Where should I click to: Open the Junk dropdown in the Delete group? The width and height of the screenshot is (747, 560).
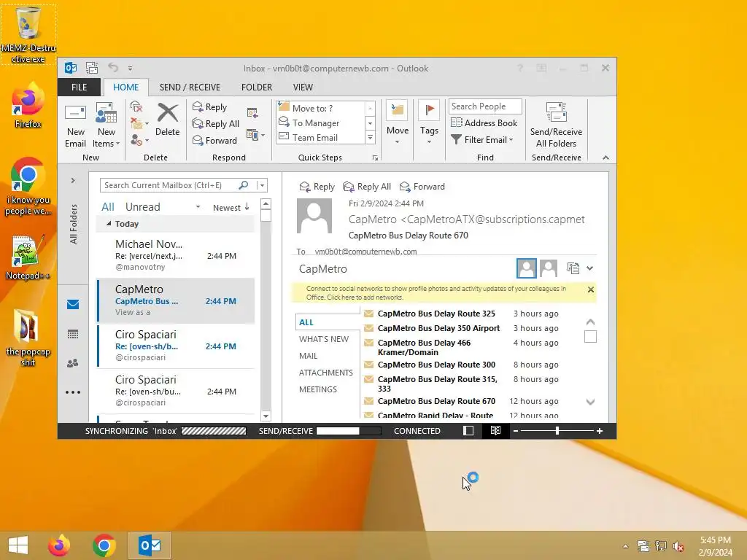(139, 140)
